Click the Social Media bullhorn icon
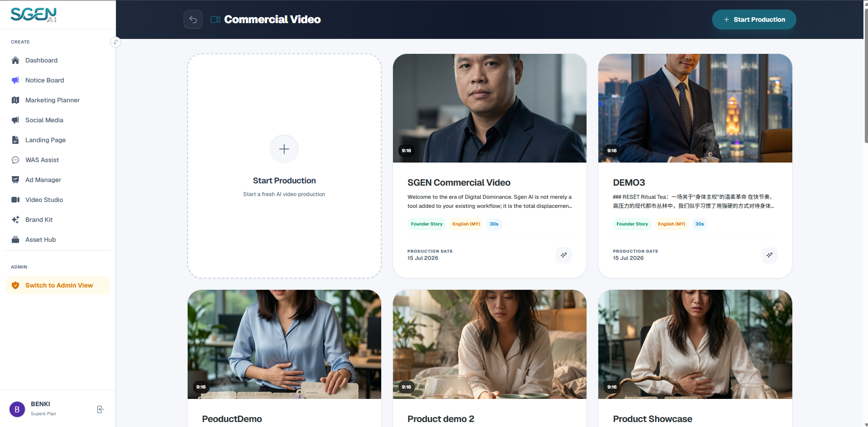This screenshot has height=427, width=868. pos(15,120)
